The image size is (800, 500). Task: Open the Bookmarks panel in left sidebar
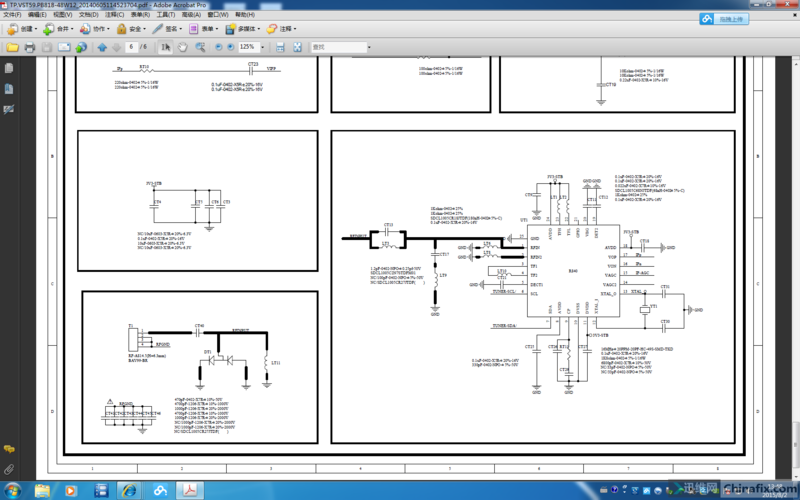pos(9,89)
